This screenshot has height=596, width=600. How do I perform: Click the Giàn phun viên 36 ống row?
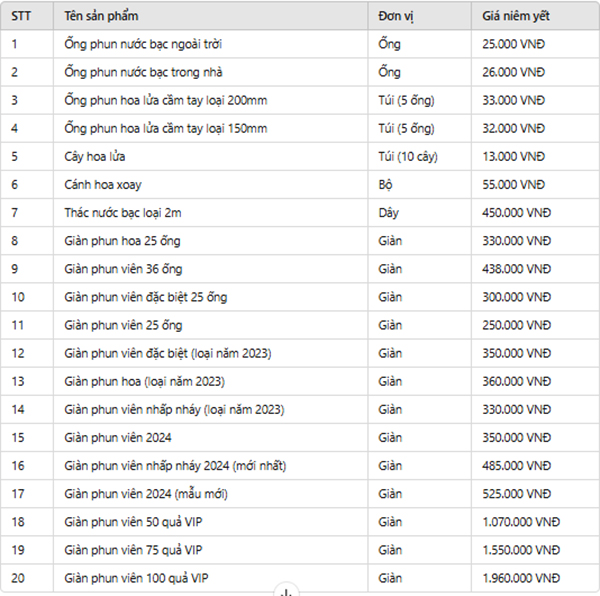point(123,269)
